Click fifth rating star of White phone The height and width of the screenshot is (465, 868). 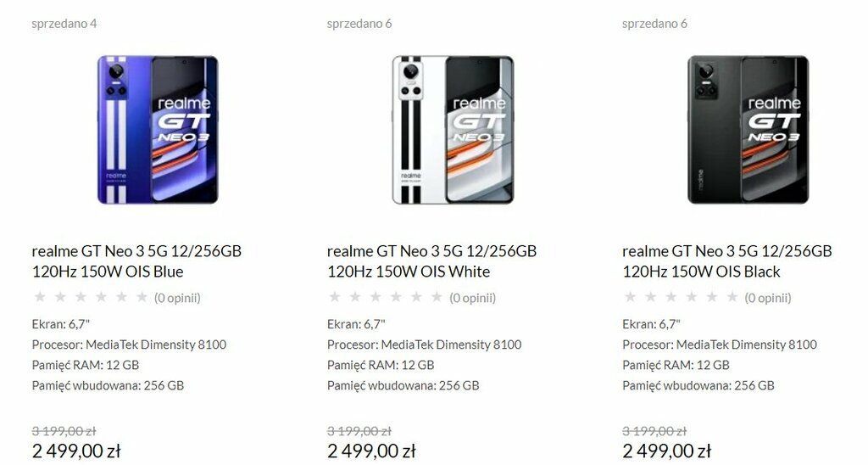tap(416, 297)
